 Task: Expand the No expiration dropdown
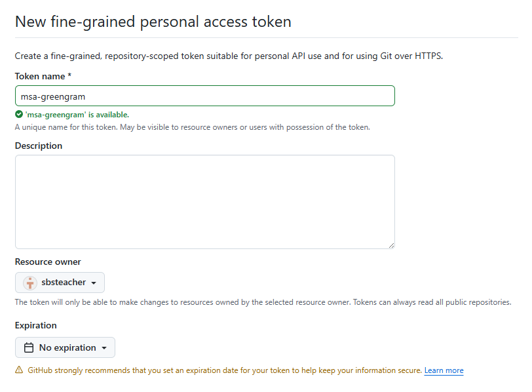[x=65, y=347]
